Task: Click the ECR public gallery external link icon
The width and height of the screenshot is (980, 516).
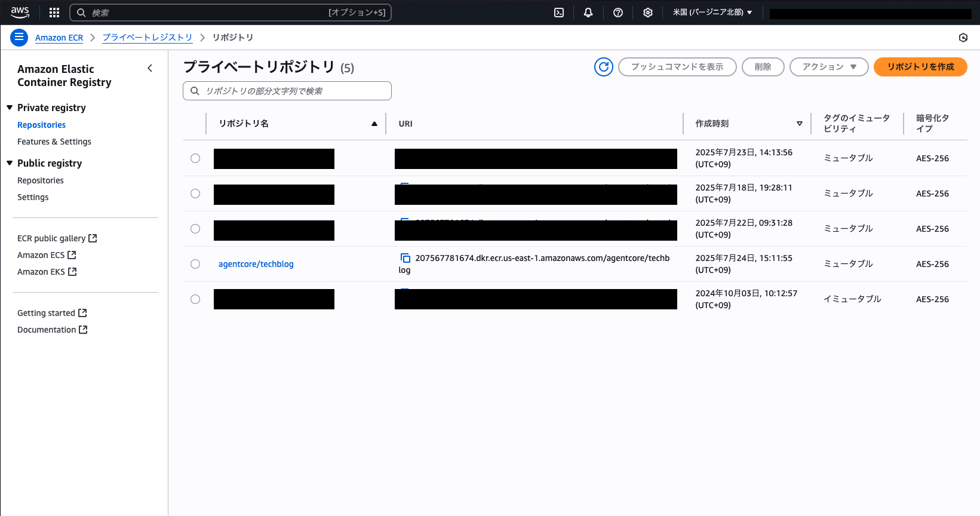Action: 93,238
